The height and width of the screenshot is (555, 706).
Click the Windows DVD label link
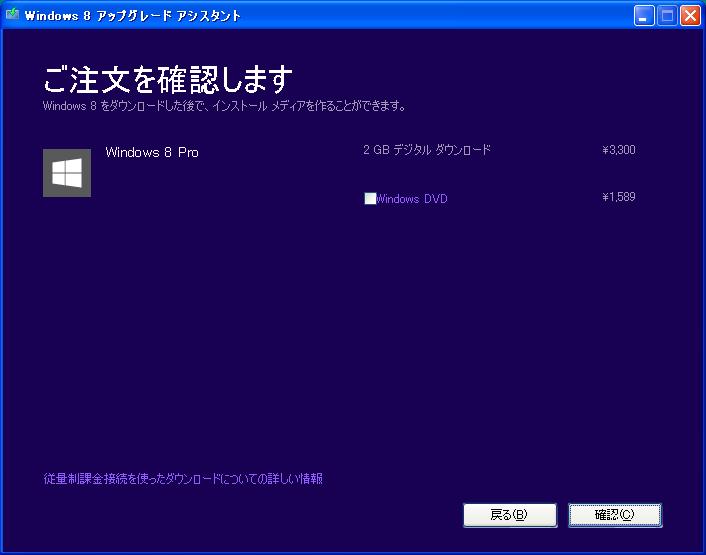pos(412,199)
